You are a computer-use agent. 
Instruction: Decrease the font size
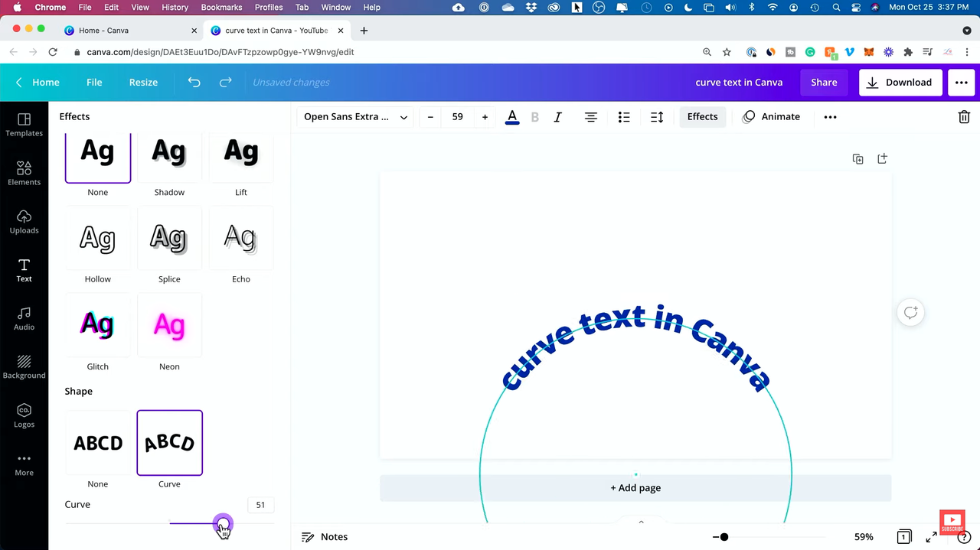tap(430, 117)
